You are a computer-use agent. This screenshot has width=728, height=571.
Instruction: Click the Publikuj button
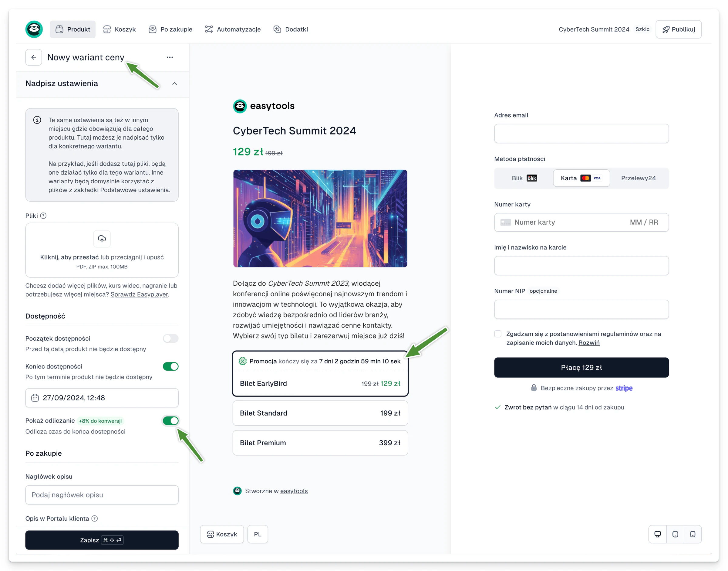click(x=678, y=29)
